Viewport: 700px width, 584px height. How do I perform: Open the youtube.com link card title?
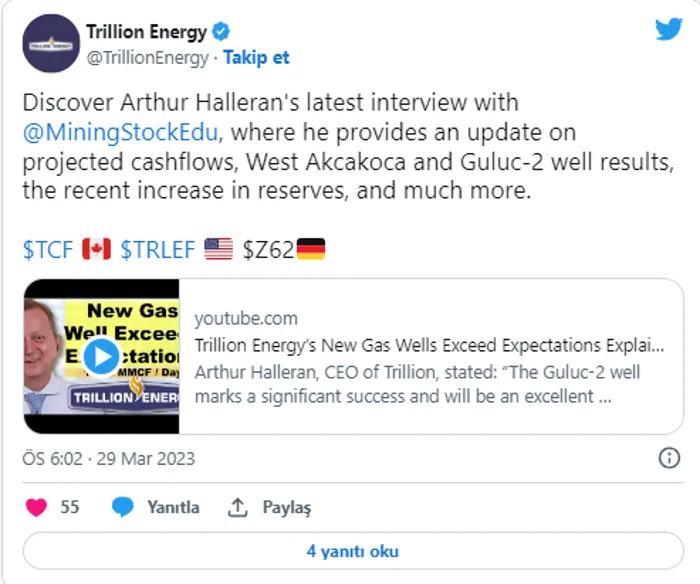pos(429,346)
